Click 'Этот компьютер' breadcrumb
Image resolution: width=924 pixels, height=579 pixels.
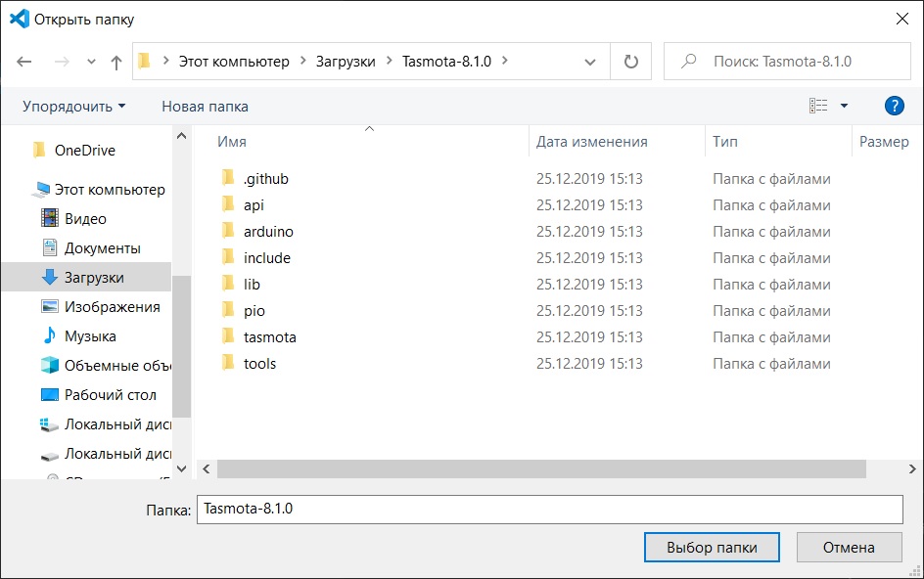point(234,62)
